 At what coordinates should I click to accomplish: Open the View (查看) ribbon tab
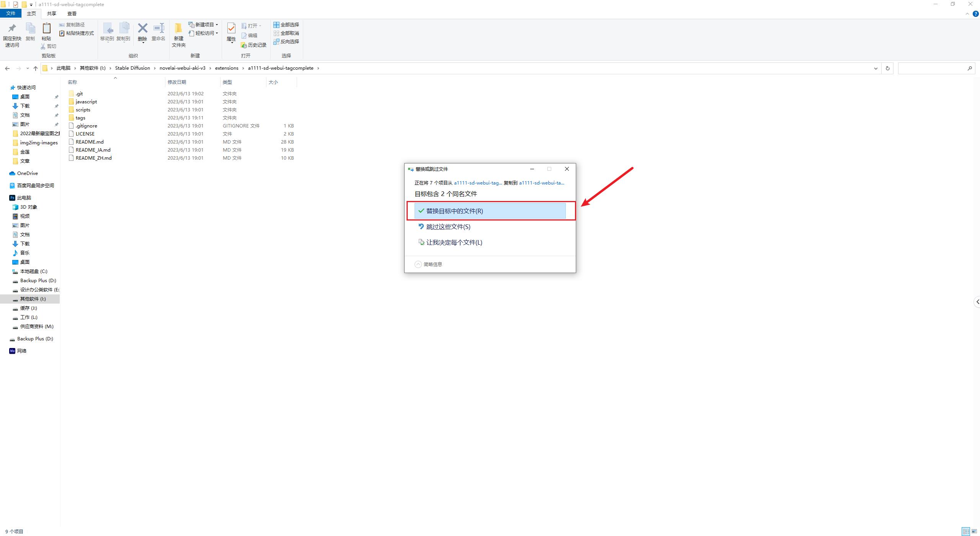72,14
